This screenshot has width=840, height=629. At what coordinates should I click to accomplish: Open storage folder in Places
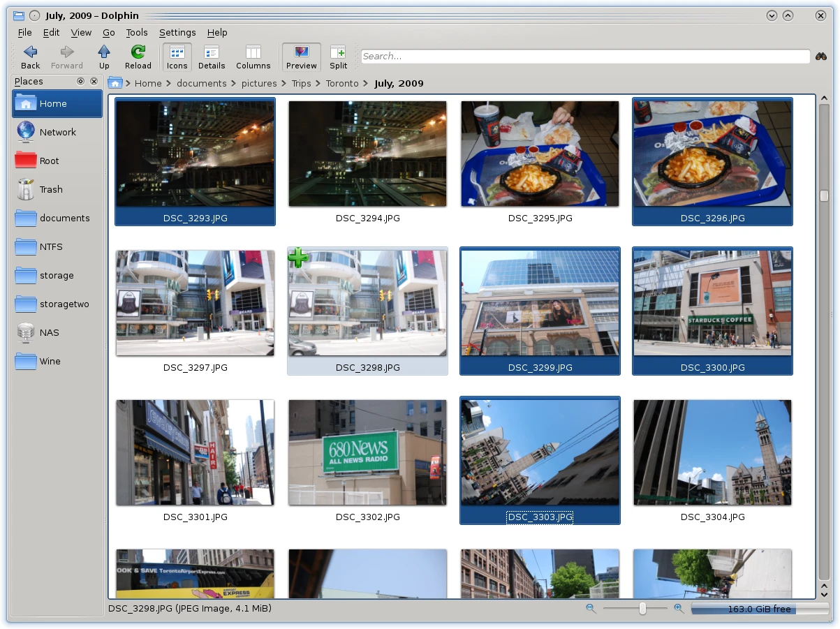pos(57,275)
